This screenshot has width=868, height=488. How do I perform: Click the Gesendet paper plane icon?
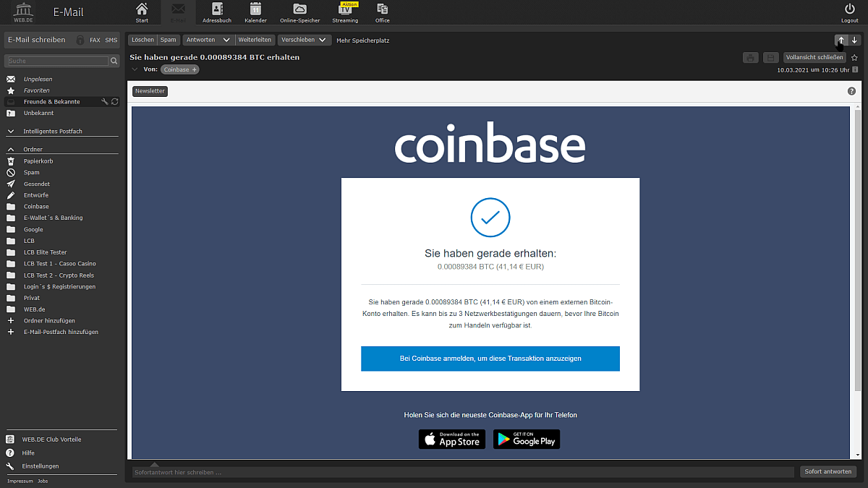pos(11,184)
